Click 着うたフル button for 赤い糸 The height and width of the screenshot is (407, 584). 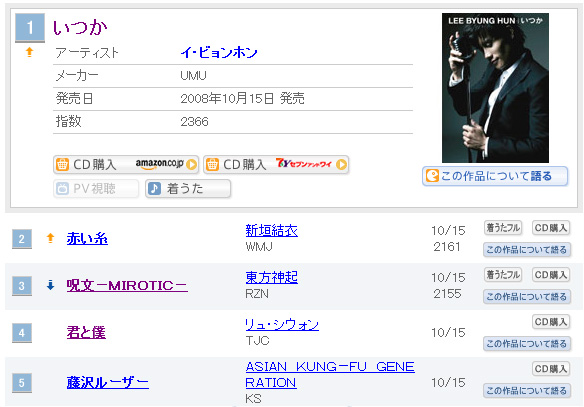503,228
